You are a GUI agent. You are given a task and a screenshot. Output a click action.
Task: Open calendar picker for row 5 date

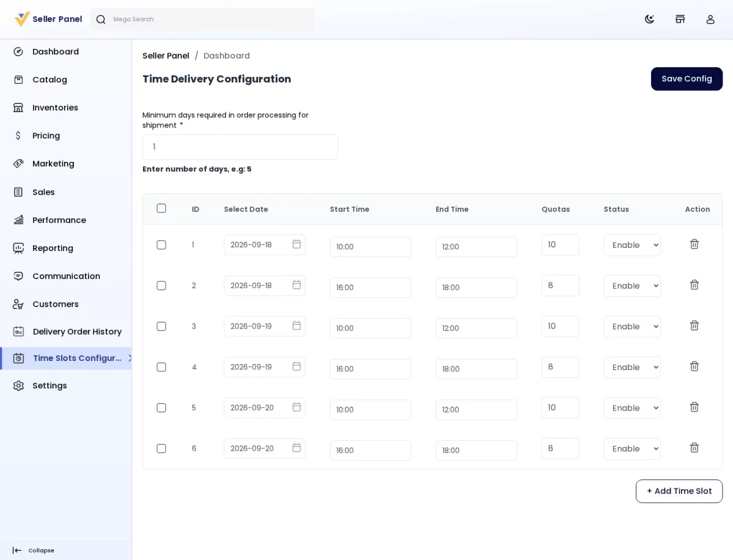tap(296, 407)
